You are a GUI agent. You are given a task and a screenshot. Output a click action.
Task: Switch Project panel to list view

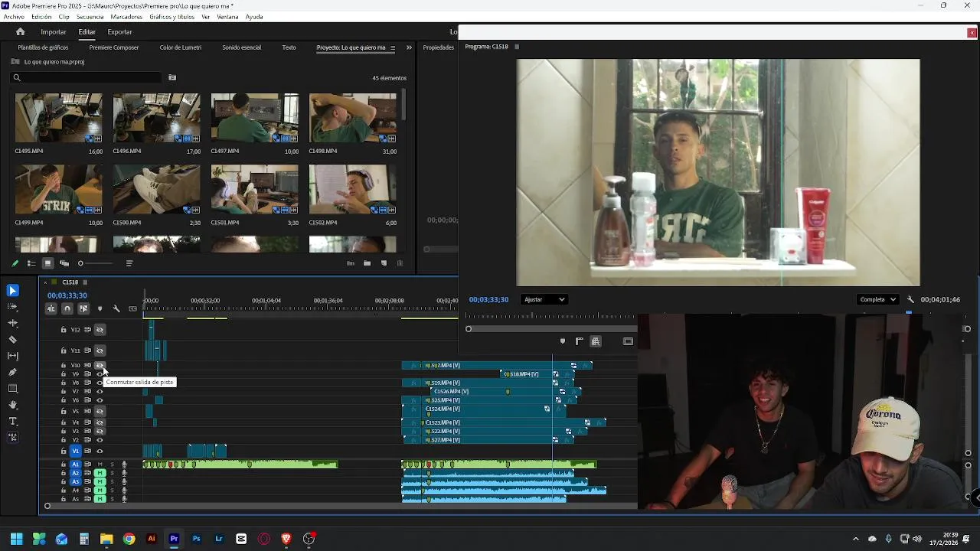click(x=31, y=263)
